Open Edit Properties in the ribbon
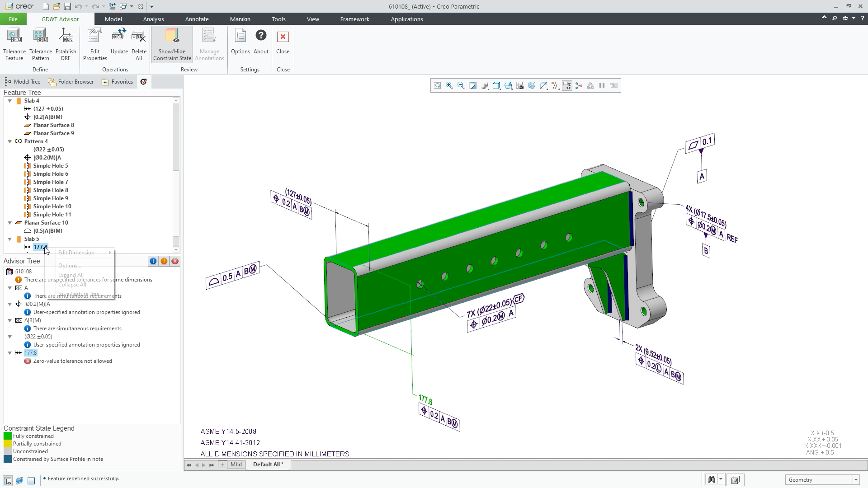The height and width of the screenshot is (488, 868). point(95,44)
